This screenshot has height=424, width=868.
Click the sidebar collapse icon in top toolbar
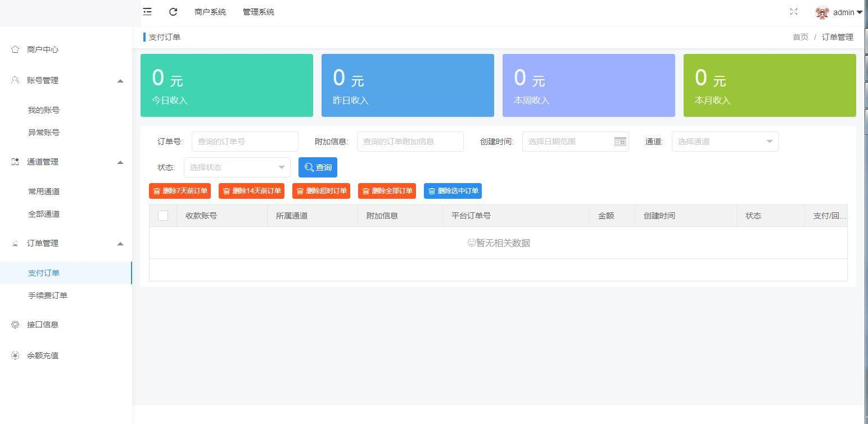(x=147, y=11)
